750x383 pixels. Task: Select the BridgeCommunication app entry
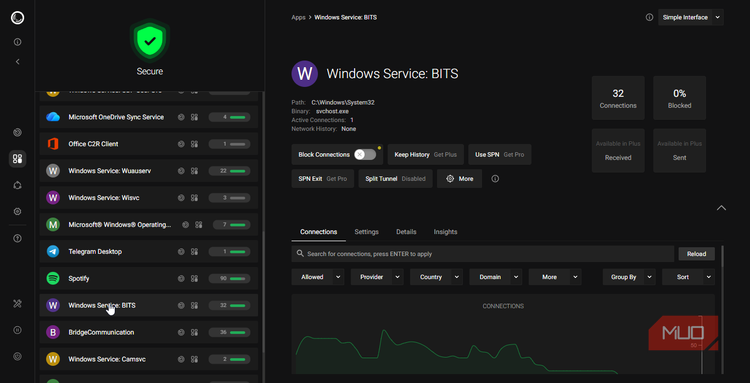pos(148,332)
